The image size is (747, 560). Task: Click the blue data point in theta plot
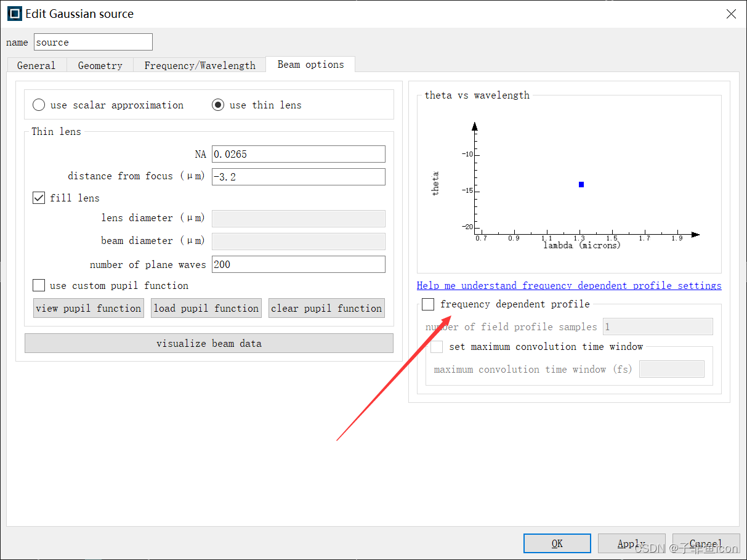tap(581, 184)
